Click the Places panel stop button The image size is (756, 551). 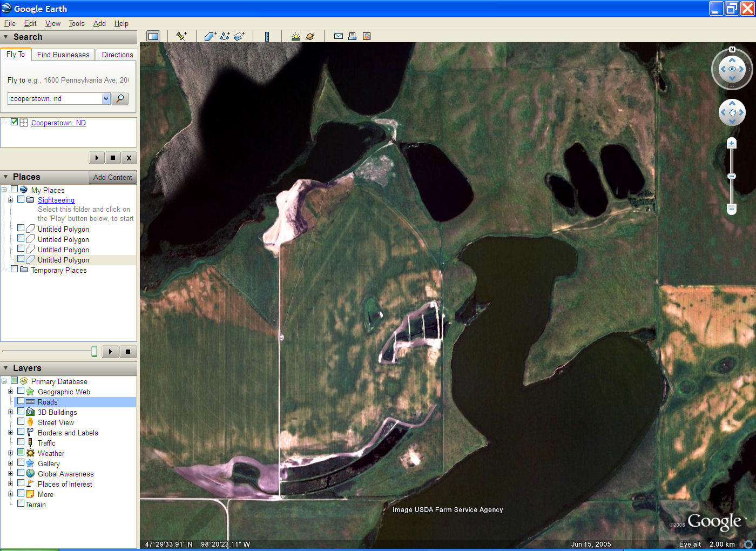tap(128, 352)
